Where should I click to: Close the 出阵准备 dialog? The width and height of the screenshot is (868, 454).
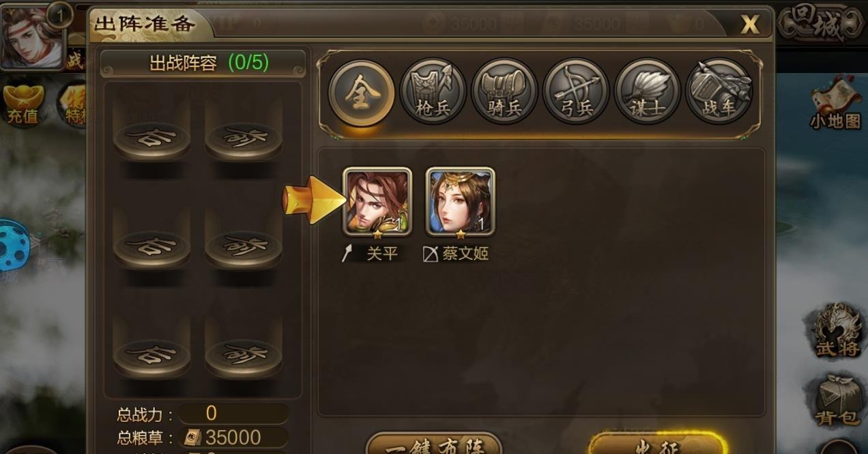click(750, 25)
